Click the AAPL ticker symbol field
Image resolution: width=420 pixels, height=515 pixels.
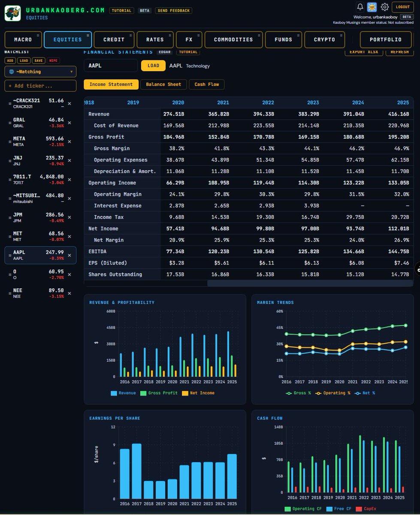[111, 66]
